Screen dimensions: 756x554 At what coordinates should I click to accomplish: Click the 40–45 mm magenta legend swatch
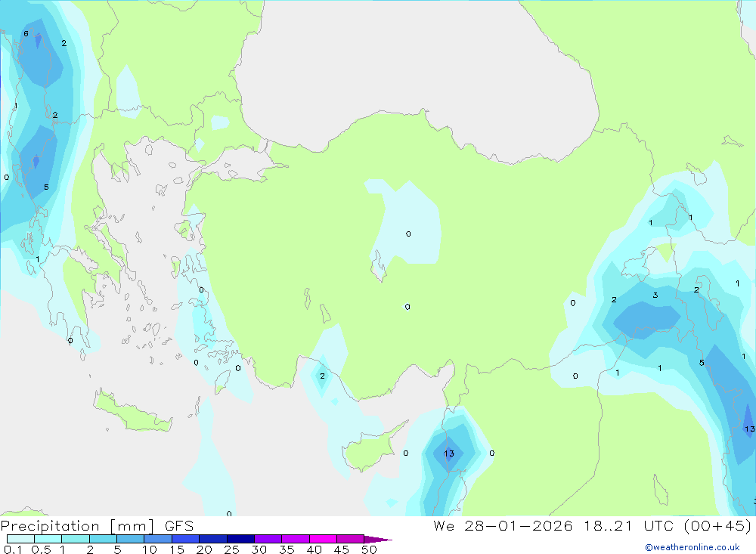(323, 539)
